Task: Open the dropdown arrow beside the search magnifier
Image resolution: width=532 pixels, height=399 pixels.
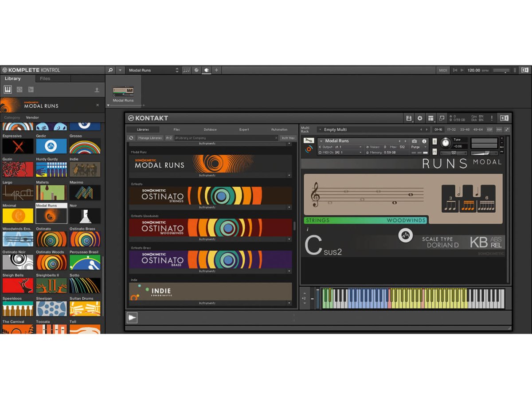Action: tap(120, 70)
